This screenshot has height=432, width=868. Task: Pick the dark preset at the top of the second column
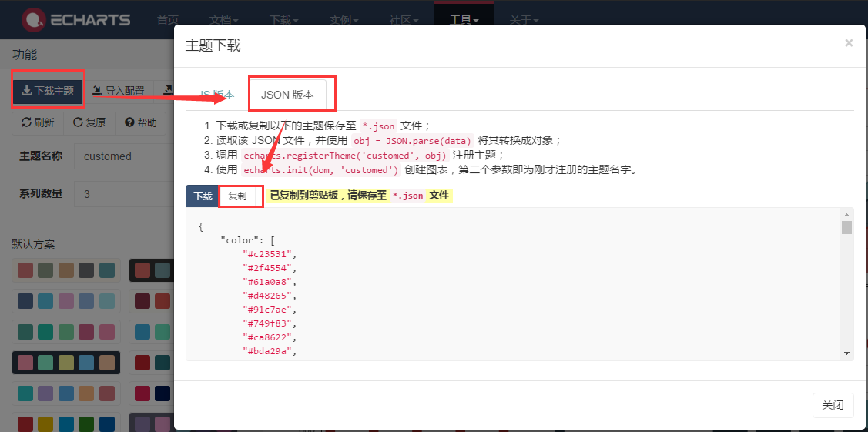152,270
